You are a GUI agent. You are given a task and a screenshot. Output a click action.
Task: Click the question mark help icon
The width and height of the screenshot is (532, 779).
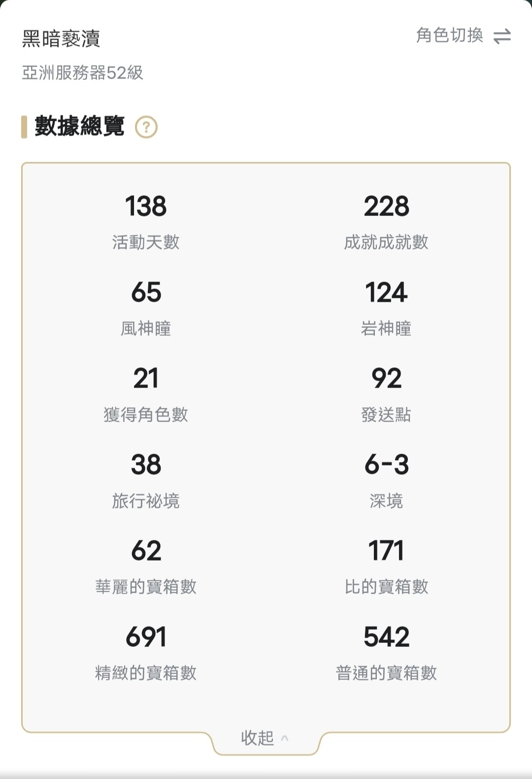pyautogui.click(x=146, y=127)
